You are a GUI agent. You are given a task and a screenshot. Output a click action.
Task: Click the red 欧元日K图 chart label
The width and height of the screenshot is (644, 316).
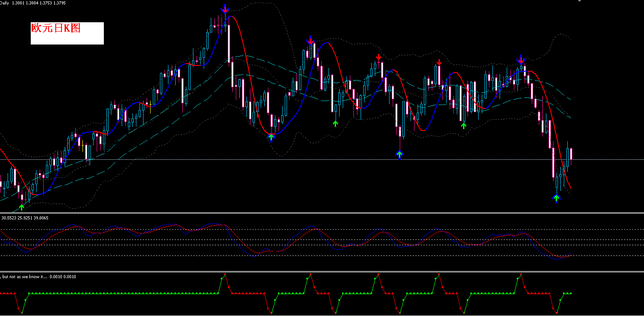coord(56,28)
